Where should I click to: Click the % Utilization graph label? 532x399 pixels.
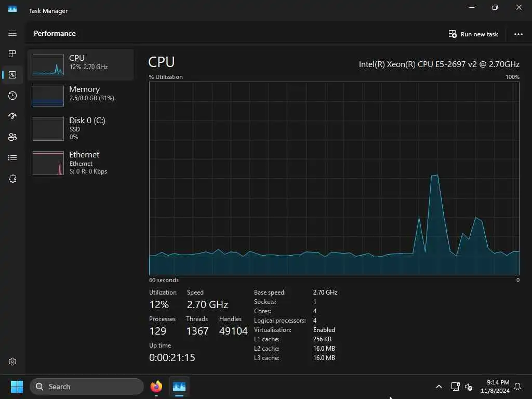pos(166,77)
